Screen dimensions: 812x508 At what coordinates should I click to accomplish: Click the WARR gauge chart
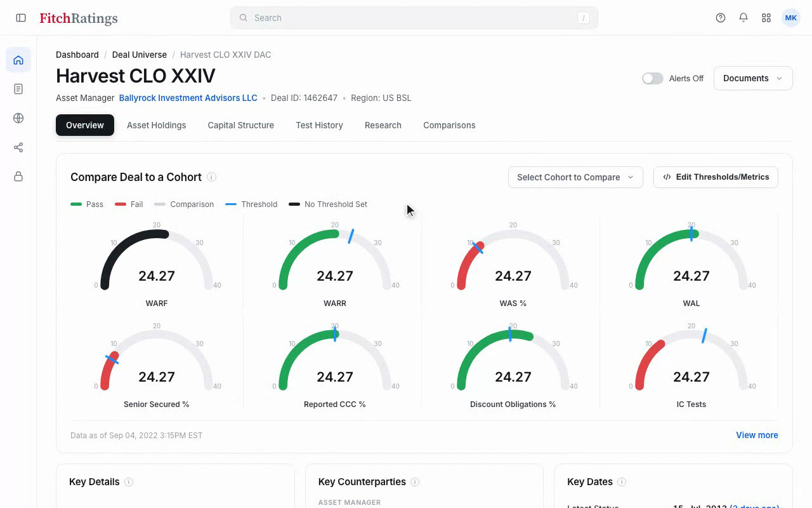point(335,264)
